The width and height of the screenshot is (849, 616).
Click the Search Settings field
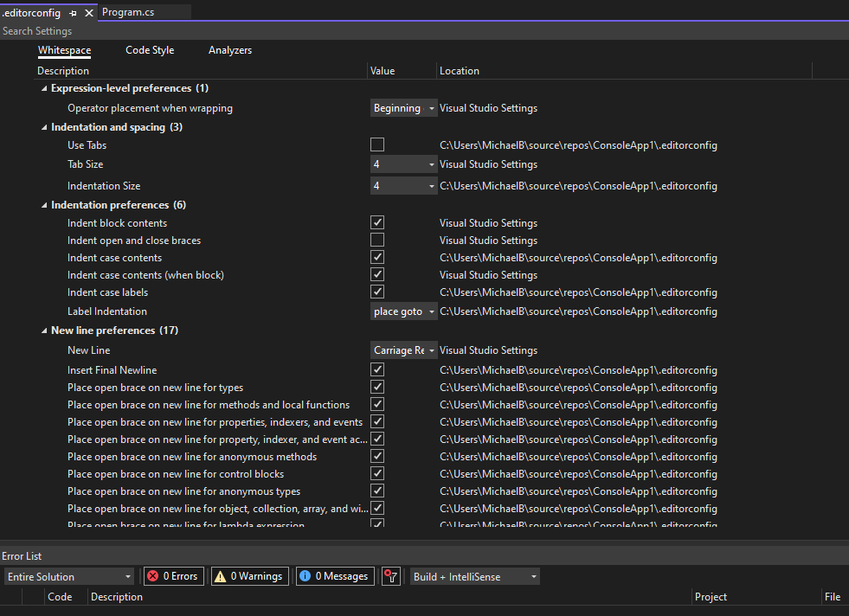424,31
